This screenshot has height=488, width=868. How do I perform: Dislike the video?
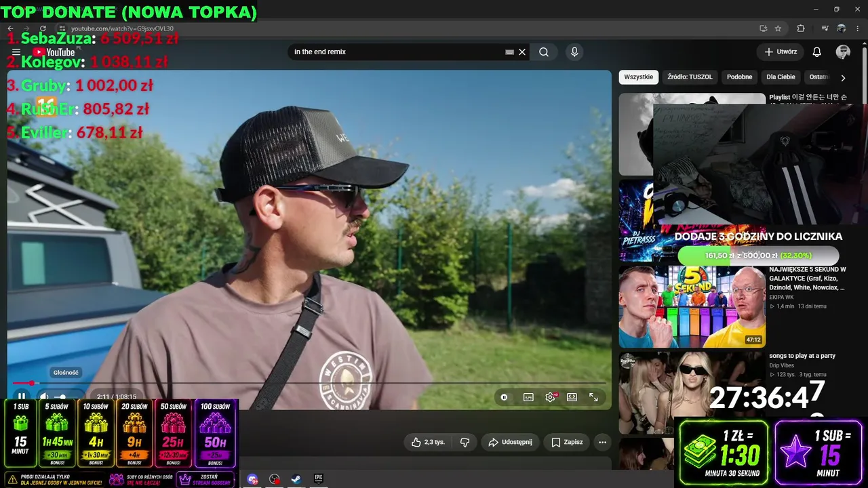(465, 442)
